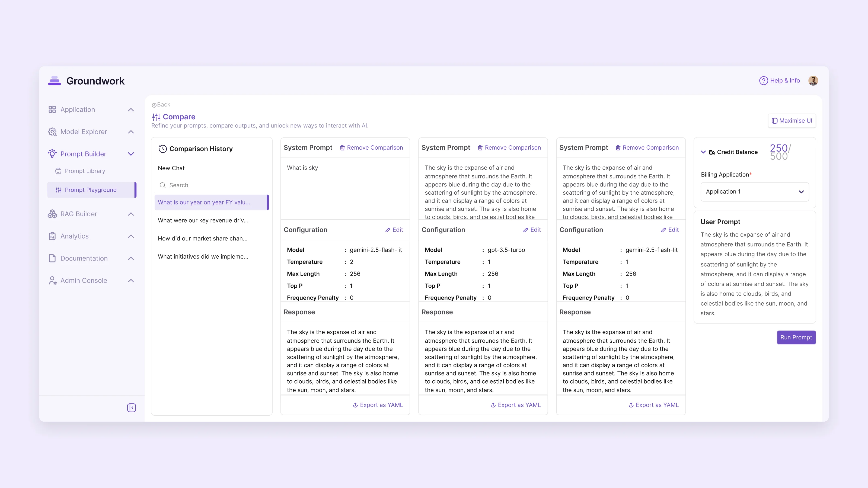Select Prompt Playground menu item
Screen dimensions: 868x488
tap(92, 190)
